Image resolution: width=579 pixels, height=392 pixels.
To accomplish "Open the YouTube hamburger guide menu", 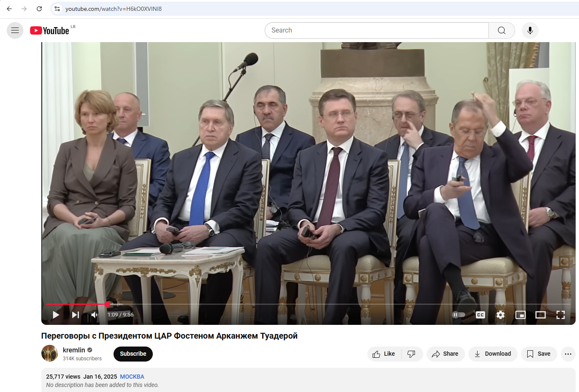I will click(x=15, y=30).
